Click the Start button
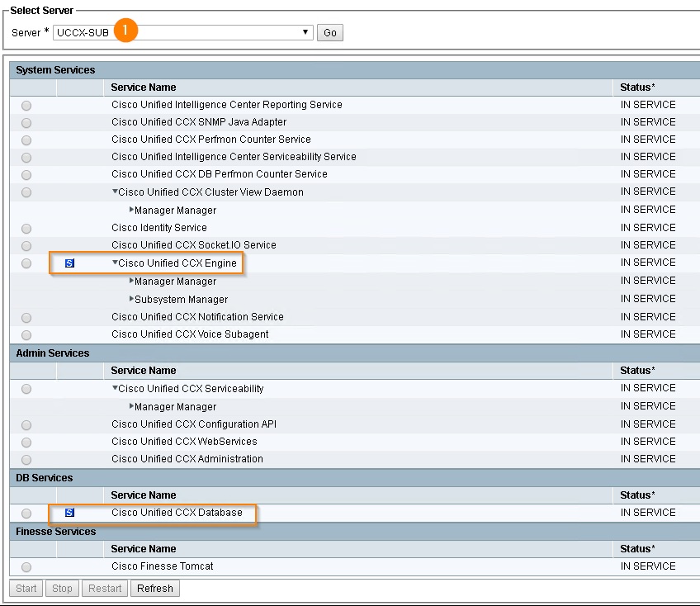The width and height of the screenshot is (700, 606). [x=26, y=588]
